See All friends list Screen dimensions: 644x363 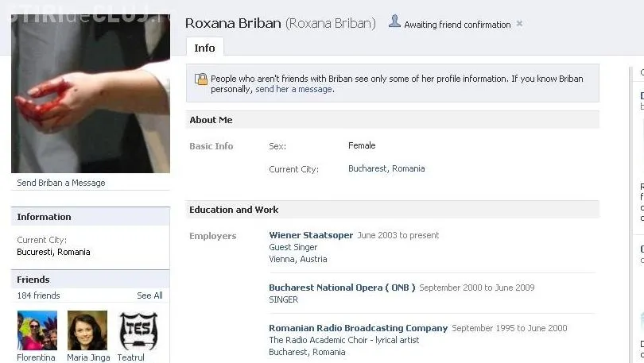[149, 295]
